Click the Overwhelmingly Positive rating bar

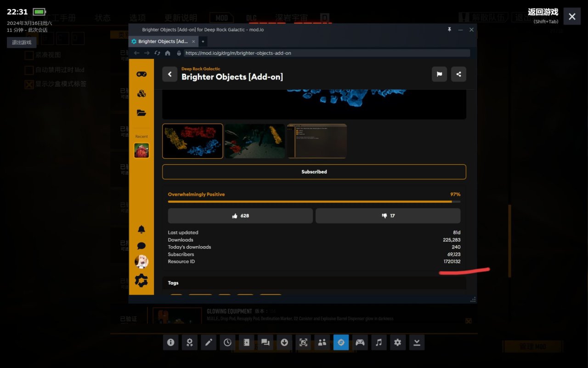(x=314, y=201)
